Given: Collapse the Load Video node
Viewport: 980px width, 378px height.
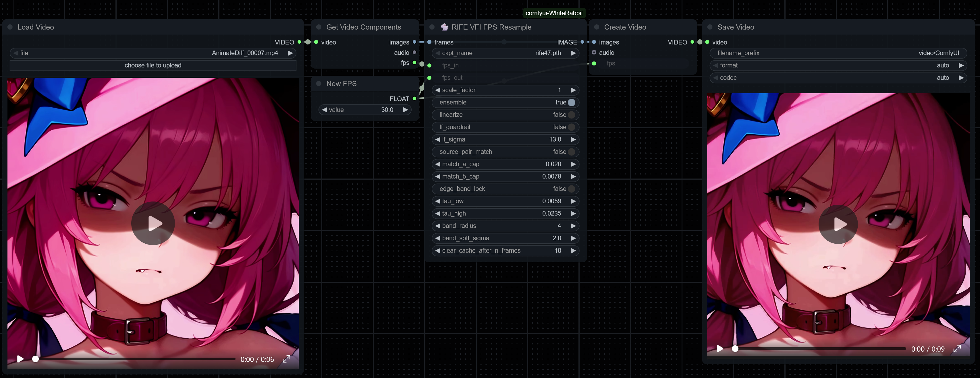Looking at the screenshot, I should [x=9, y=27].
